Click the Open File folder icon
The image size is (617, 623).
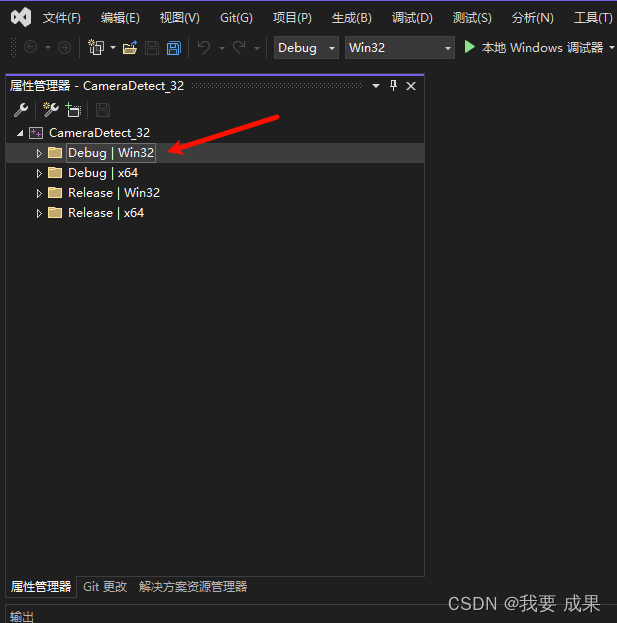click(130, 48)
